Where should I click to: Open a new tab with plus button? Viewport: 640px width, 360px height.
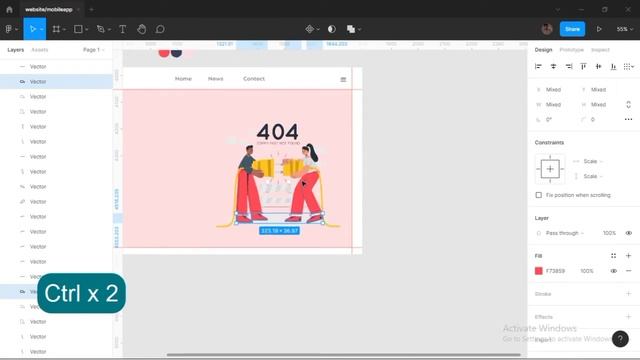[91, 9]
